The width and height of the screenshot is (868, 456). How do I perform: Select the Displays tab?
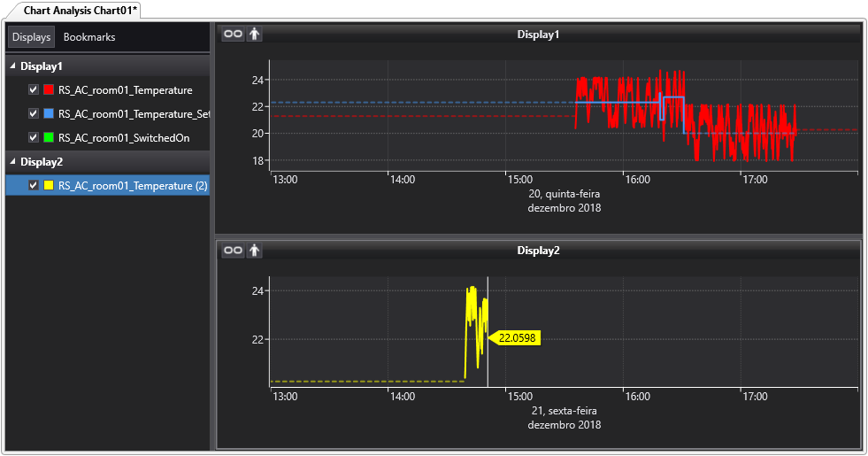point(31,37)
